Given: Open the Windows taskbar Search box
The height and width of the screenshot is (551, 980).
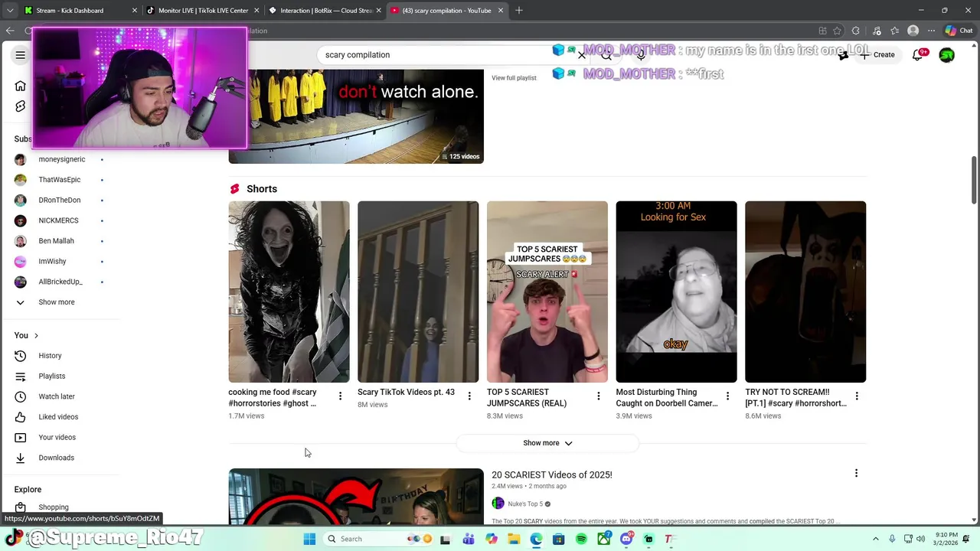Looking at the screenshot, I should tap(378, 539).
